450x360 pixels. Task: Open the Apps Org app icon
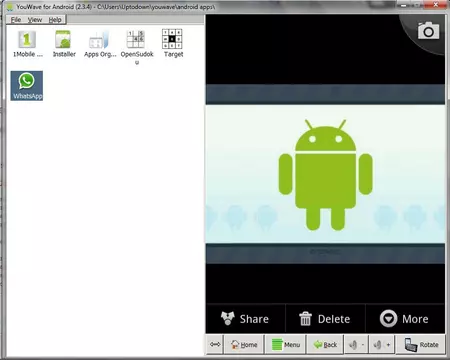(x=100, y=44)
